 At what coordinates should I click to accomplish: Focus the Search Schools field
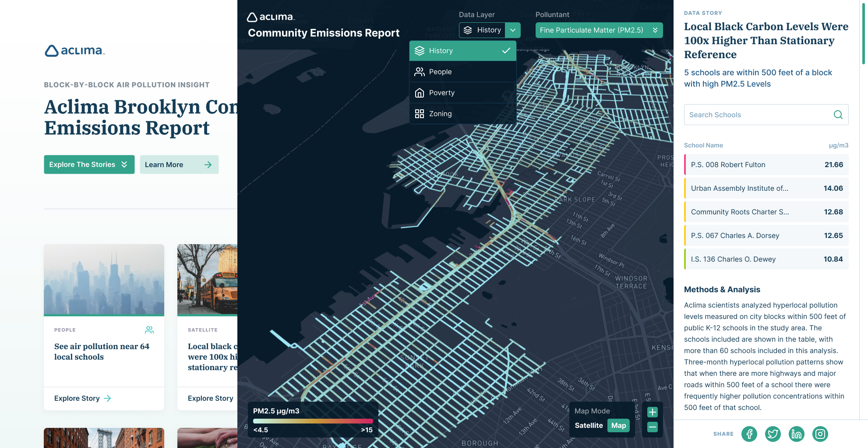click(766, 115)
